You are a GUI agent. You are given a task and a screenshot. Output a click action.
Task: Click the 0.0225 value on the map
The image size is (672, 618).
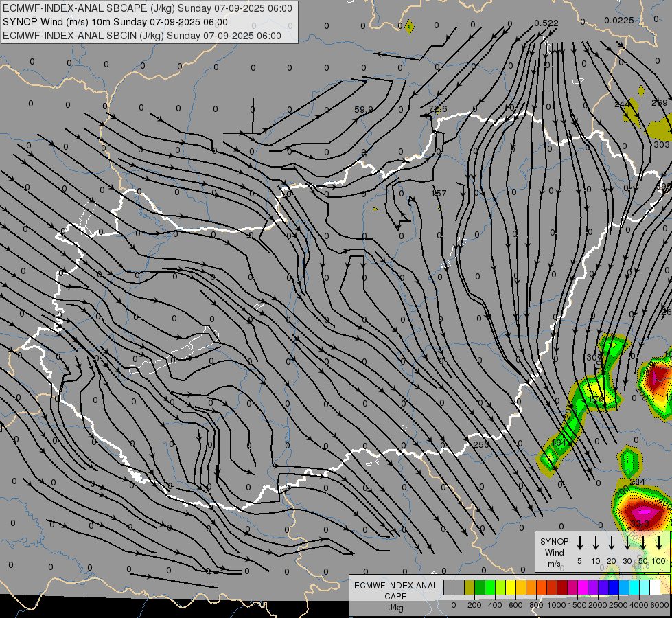[x=619, y=20]
